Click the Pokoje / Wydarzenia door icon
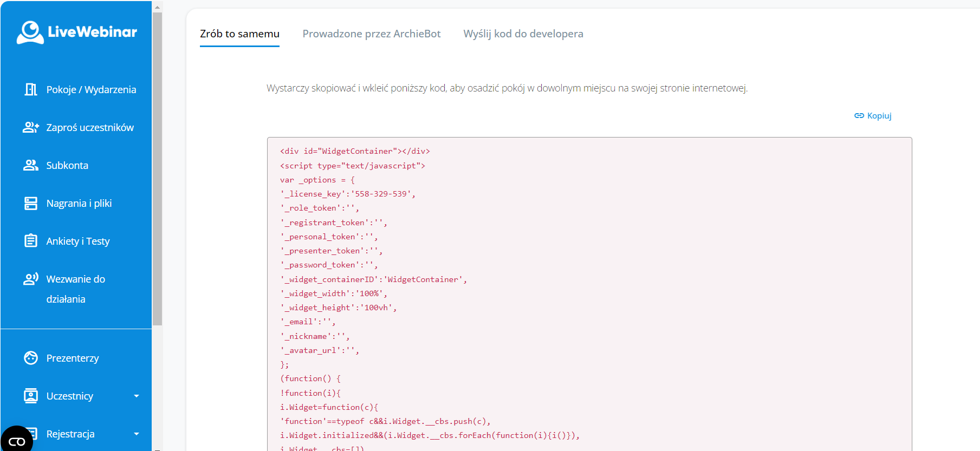The height and width of the screenshot is (451, 980). 31,89
